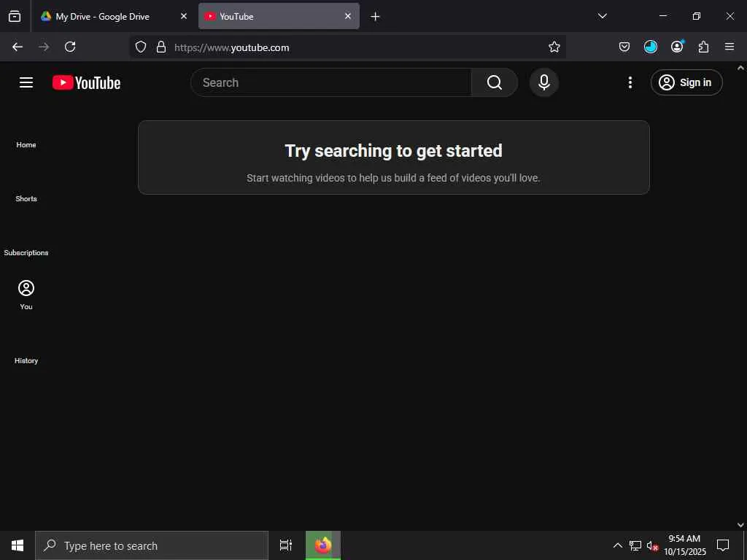Open Firefox account icon
747x560 pixels.
[677, 47]
